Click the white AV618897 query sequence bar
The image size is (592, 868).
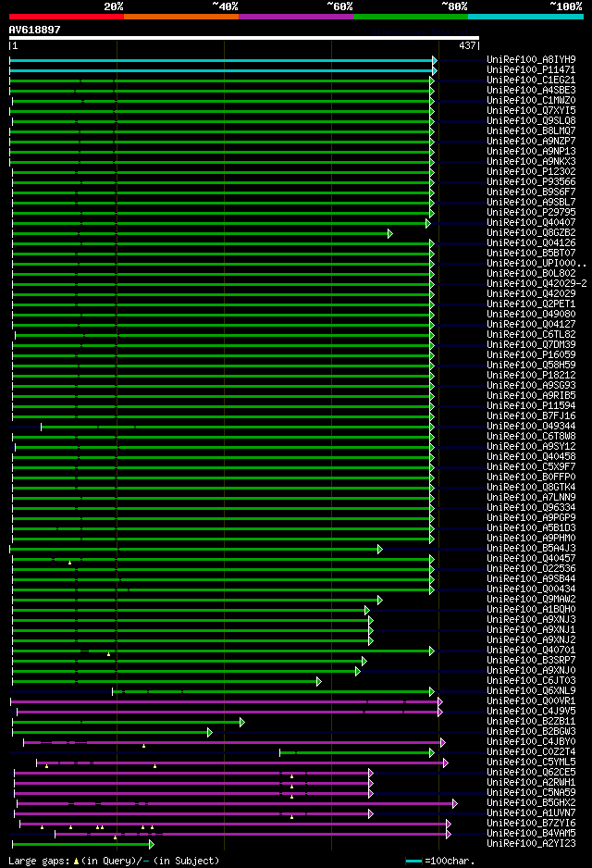pyautogui.click(x=244, y=38)
